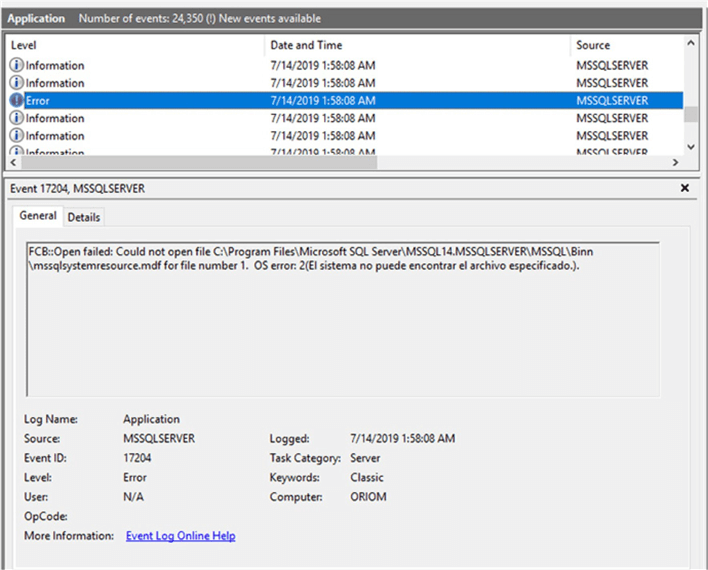Click the information icon in the fourth event row

point(16,118)
